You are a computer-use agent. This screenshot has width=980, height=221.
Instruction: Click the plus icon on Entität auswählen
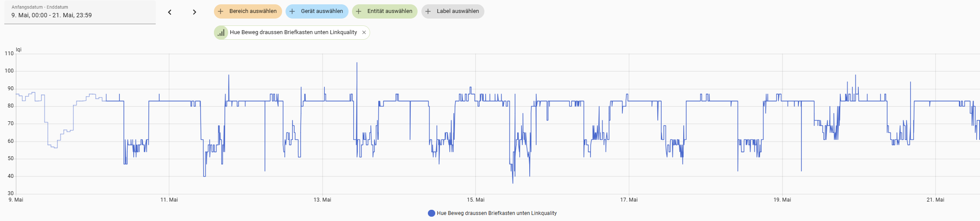click(358, 11)
